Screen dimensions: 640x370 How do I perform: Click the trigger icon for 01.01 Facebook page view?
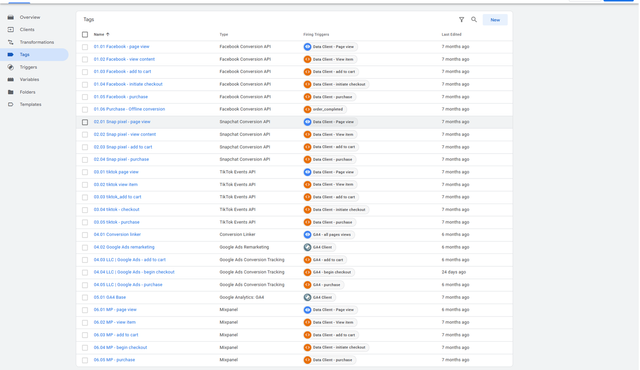point(307,47)
